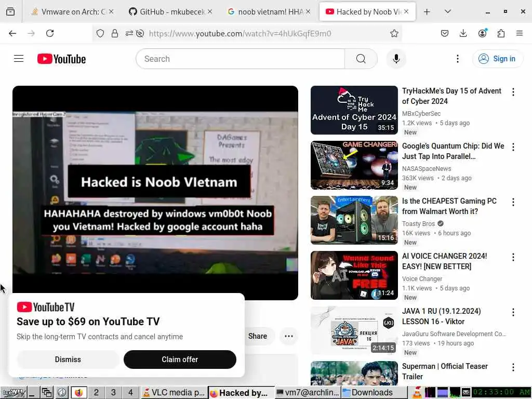Open the YouTube guide hamburger menu
532x399 pixels.
coord(19,59)
